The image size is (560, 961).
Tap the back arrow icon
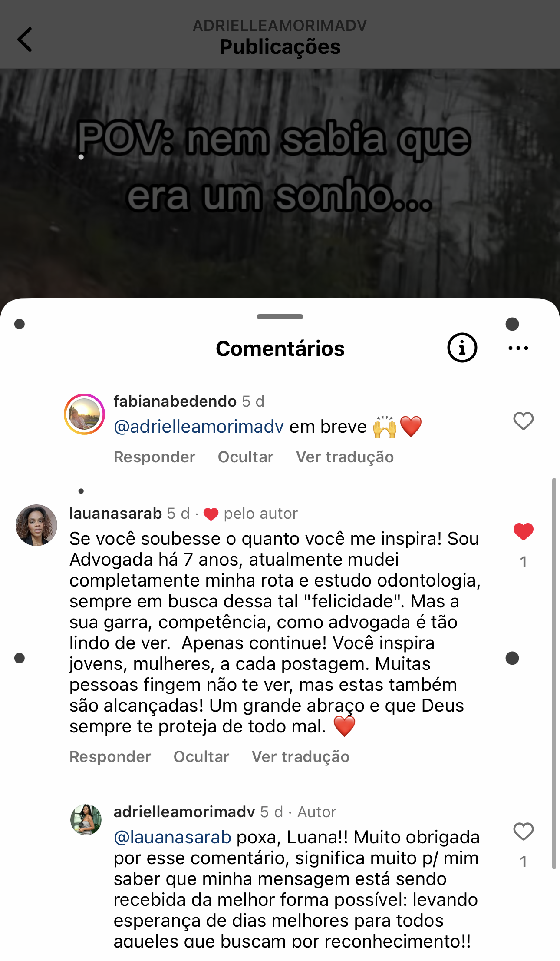pyautogui.click(x=25, y=40)
